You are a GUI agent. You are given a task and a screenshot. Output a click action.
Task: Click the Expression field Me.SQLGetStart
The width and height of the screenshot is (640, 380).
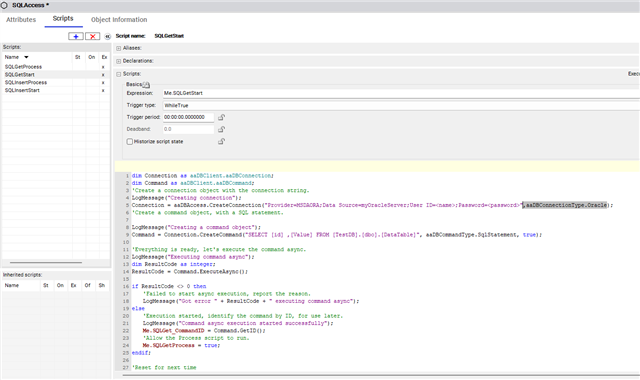[401, 93]
